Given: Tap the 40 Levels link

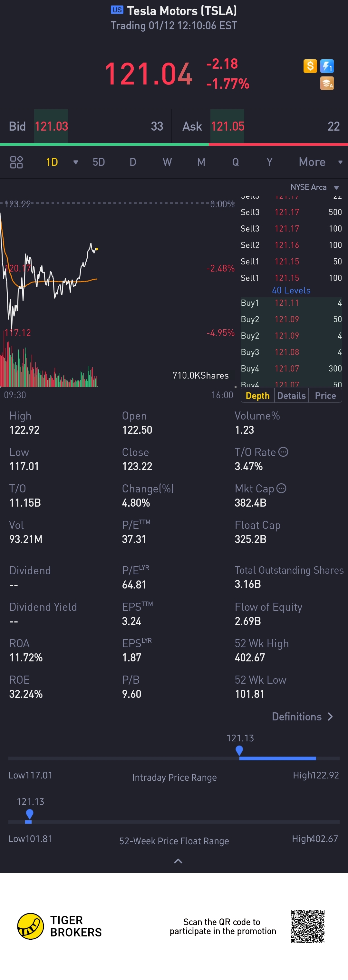Looking at the screenshot, I should [291, 290].
